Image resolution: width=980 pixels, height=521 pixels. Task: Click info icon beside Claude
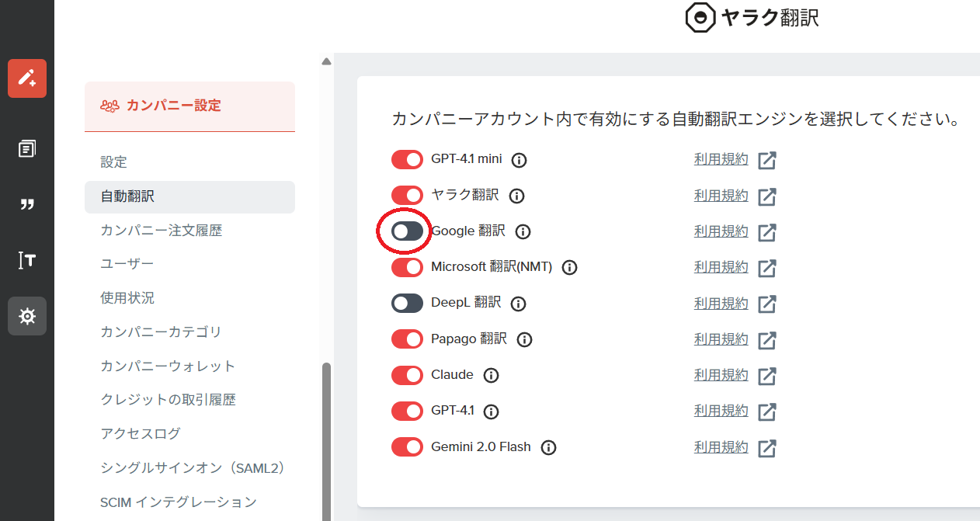tap(491, 376)
